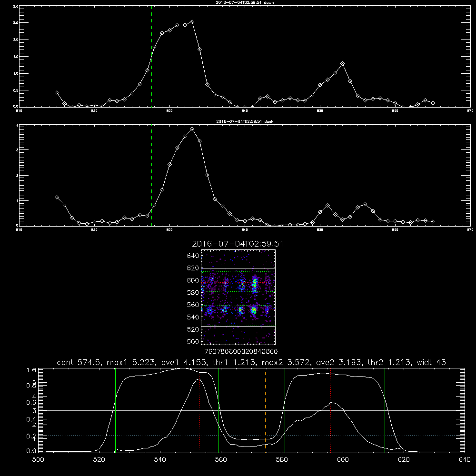Image resolution: width=476 pixels, height=476 pixels.
Task: Click the '520' label on the image y-axis
Action: (x=193, y=329)
